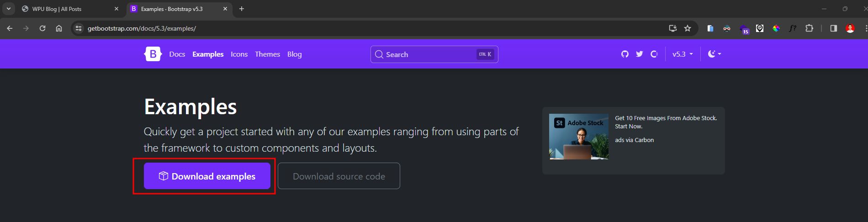This screenshot has height=222, width=868.
Task: Toggle the browser side panel
Action: click(834, 28)
